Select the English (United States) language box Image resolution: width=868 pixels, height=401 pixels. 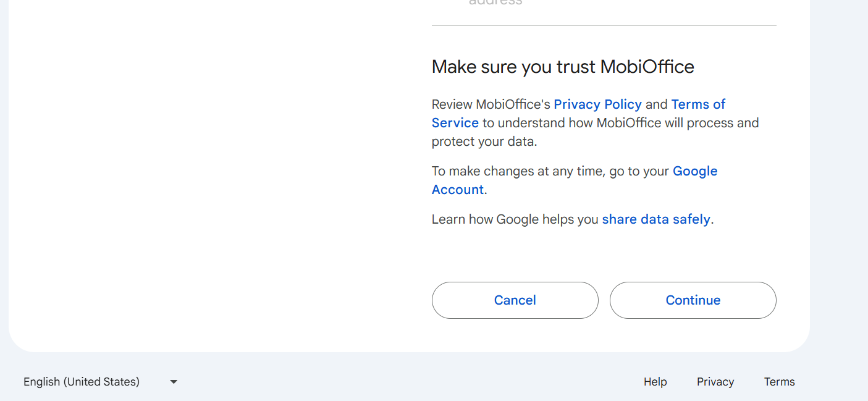(82, 382)
